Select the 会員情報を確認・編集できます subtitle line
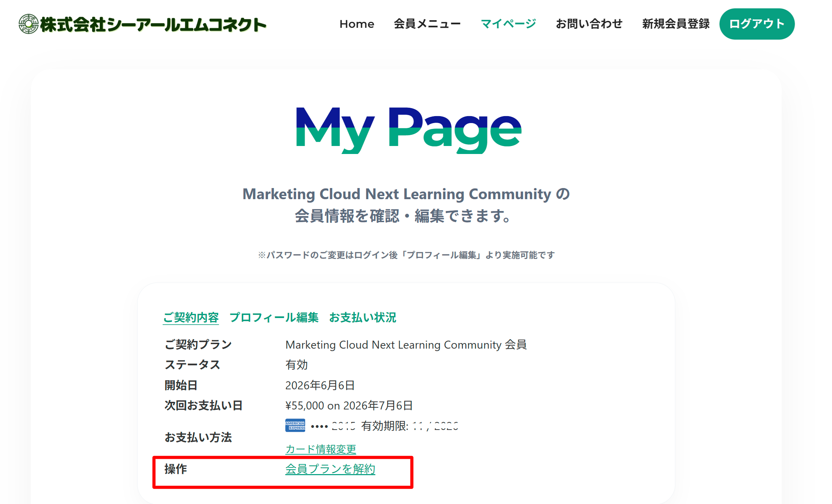The height and width of the screenshot is (504, 832). (x=403, y=216)
